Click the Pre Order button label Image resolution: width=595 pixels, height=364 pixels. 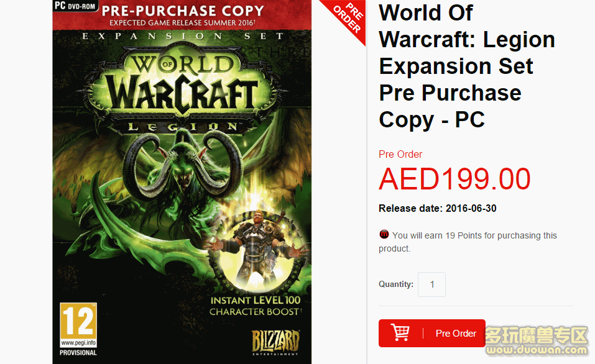click(456, 334)
